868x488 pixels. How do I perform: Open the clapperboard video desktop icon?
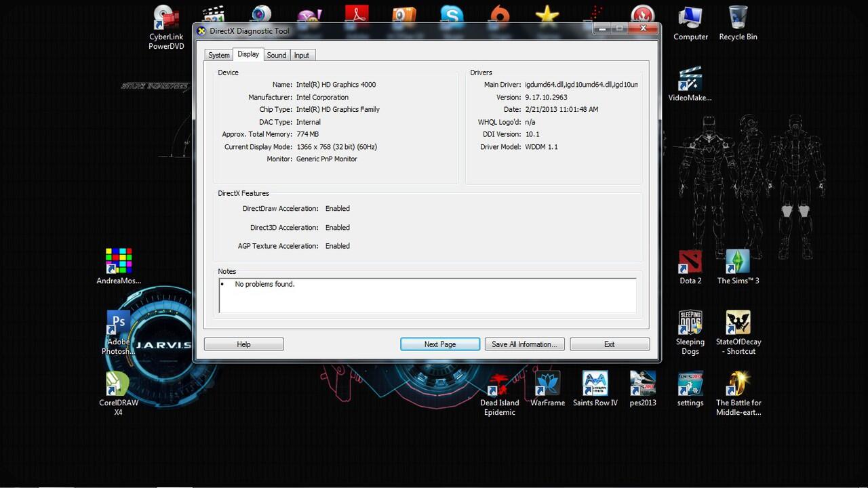[x=214, y=14]
